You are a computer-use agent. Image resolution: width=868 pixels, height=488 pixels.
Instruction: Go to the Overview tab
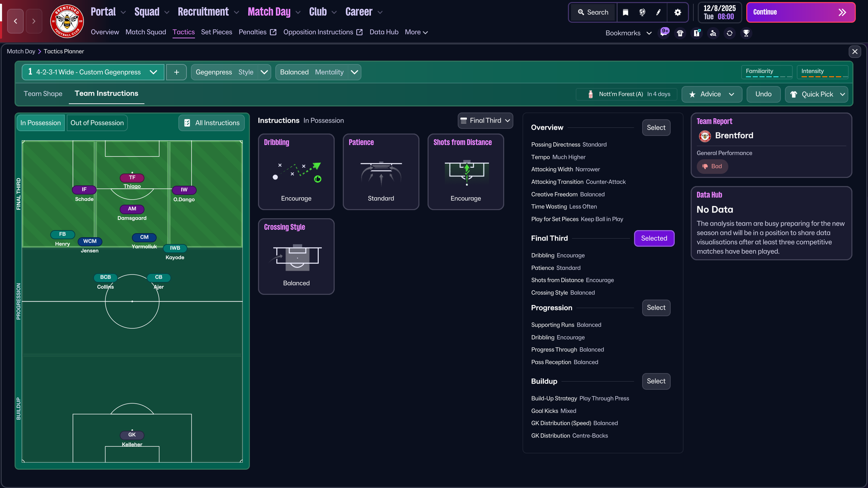(x=105, y=32)
